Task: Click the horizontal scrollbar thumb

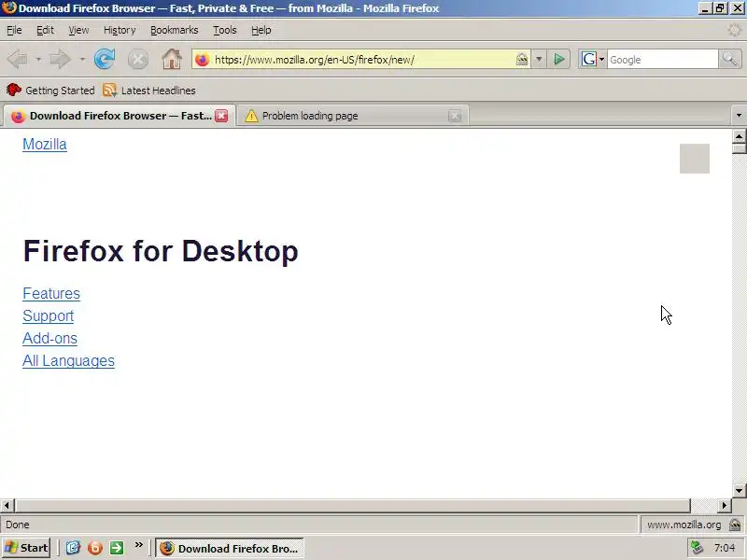Action: point(353,505)
